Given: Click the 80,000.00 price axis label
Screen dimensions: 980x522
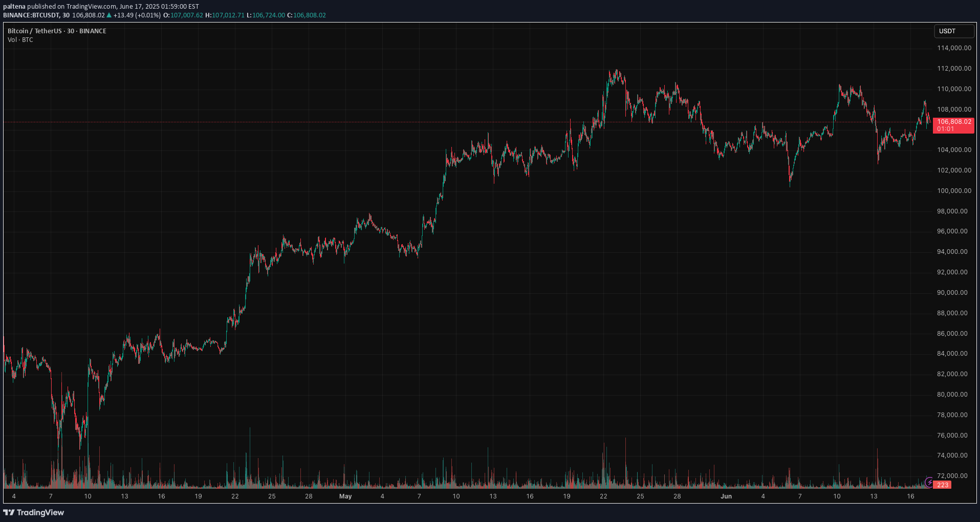Looking at the screenshot, I should pos(952,395).
